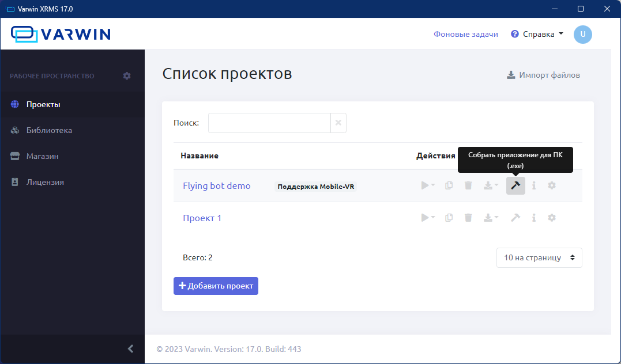Viewport: 621px width, 364px height.
Task: Click Импорт файлов button
Action: [543, 75]
